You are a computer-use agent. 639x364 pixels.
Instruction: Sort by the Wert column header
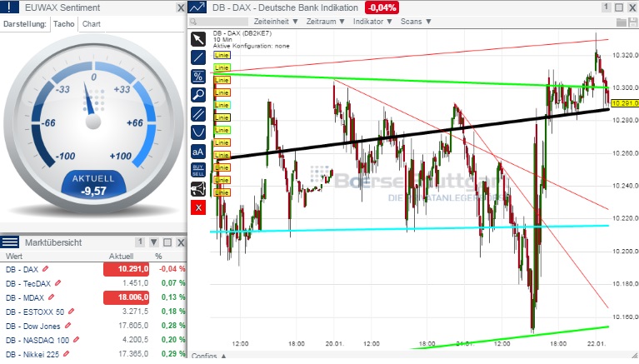pyautogui.click(x=14, y=257)
